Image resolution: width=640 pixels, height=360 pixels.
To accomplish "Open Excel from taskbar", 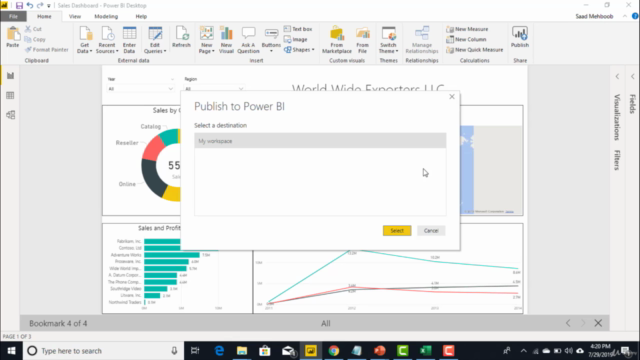I will (x=425, y=351).
